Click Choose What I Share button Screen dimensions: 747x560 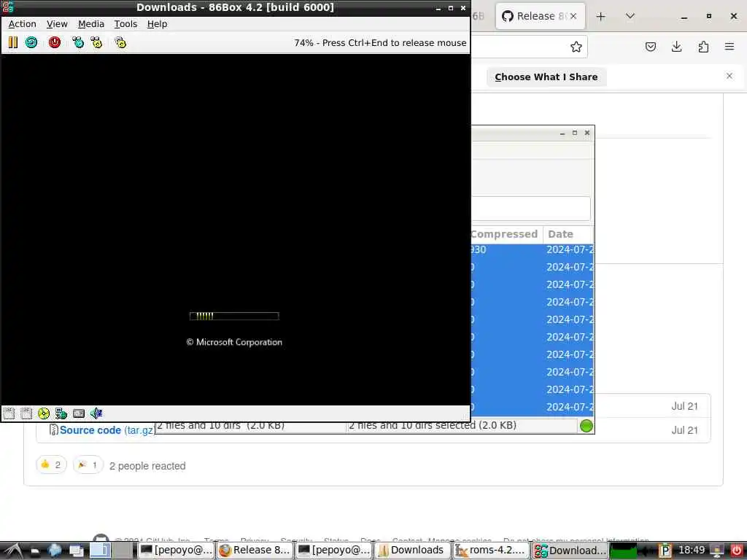click(546, 77)
